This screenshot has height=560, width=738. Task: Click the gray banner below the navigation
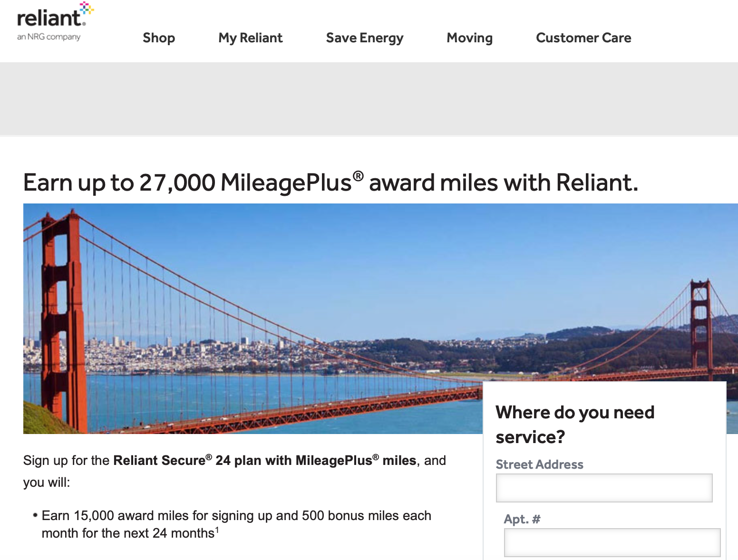[x=369, y=97]
